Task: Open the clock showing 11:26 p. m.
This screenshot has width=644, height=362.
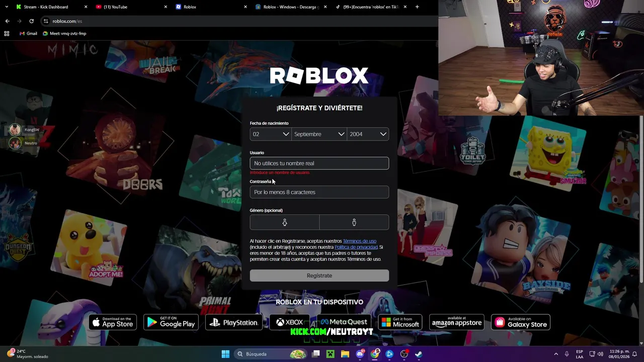Action: [x=619, y=354]
